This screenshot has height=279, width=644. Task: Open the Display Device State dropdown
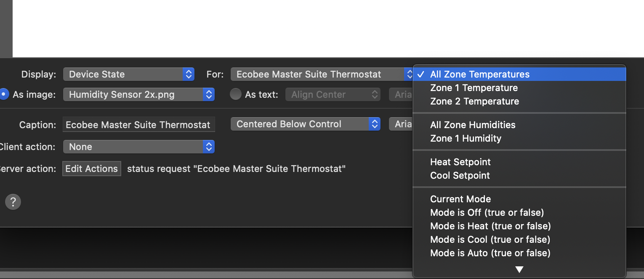tap(129, 74)
